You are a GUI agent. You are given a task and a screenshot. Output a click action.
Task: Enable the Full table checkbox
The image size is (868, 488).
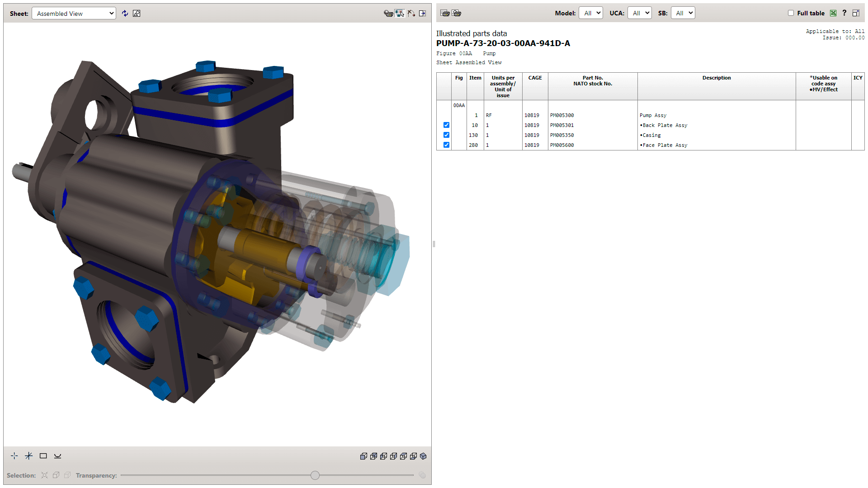791,13
